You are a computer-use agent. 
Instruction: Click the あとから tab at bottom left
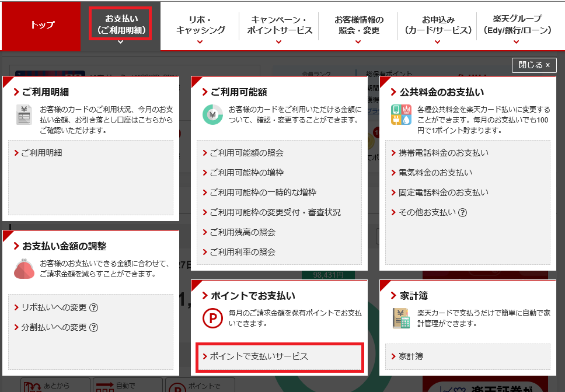[55, 386]
